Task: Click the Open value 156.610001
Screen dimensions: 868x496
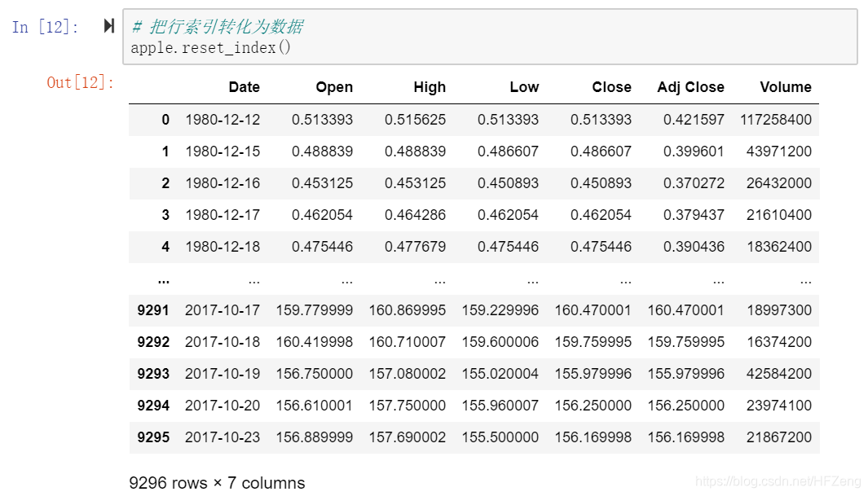Action: [315, 406]
